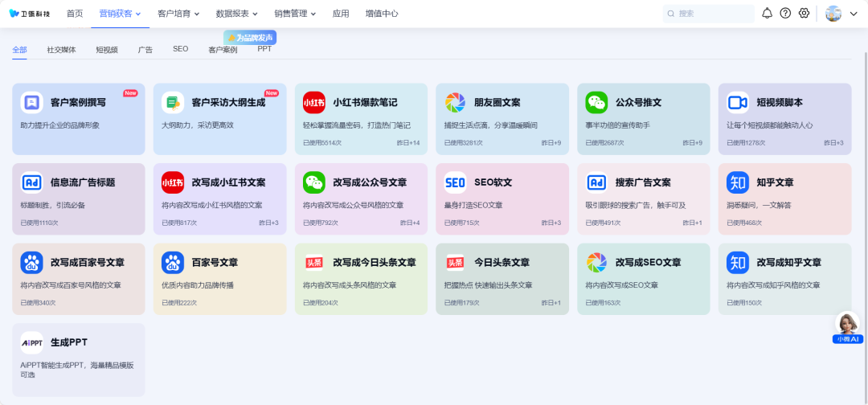Screen dimensions: 868x405
Task: Open the 客户案例撰写 card
Action: coord(79,119)
